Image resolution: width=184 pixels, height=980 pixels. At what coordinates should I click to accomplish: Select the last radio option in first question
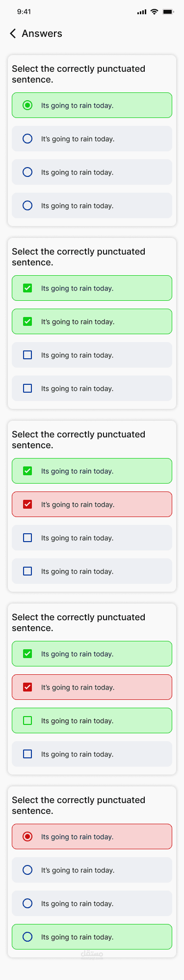[x=27, y=205]
